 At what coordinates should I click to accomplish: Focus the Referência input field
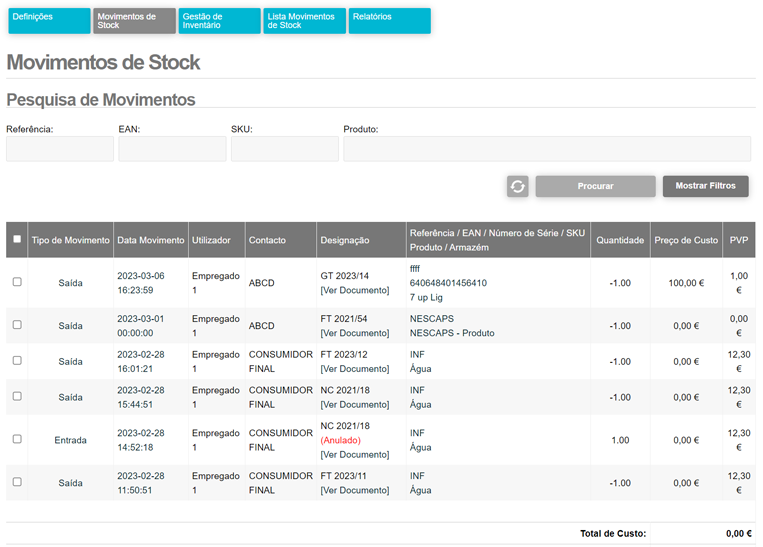(60, 149)
